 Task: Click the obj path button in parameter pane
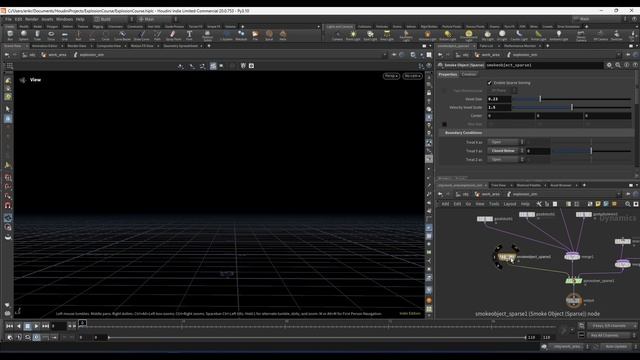pos(462,55)
